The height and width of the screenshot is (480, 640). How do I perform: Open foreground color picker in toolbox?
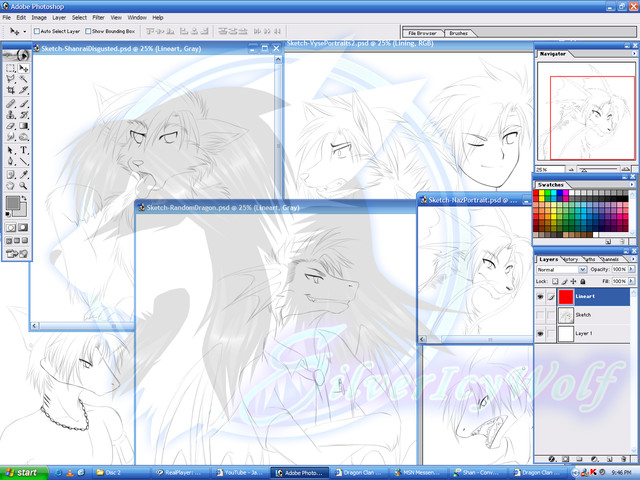click(13, 203)
